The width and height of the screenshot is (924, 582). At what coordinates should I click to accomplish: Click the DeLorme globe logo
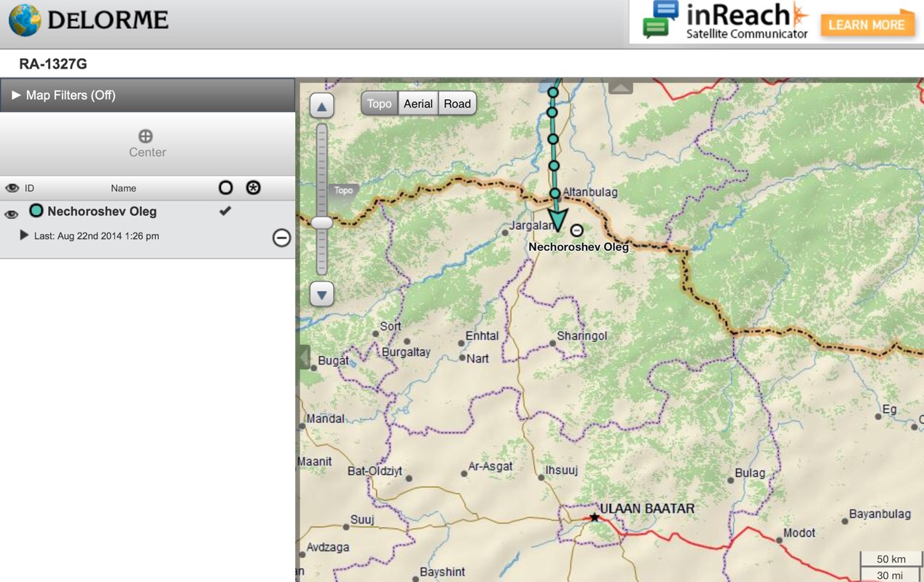click(x=25, y=20)
